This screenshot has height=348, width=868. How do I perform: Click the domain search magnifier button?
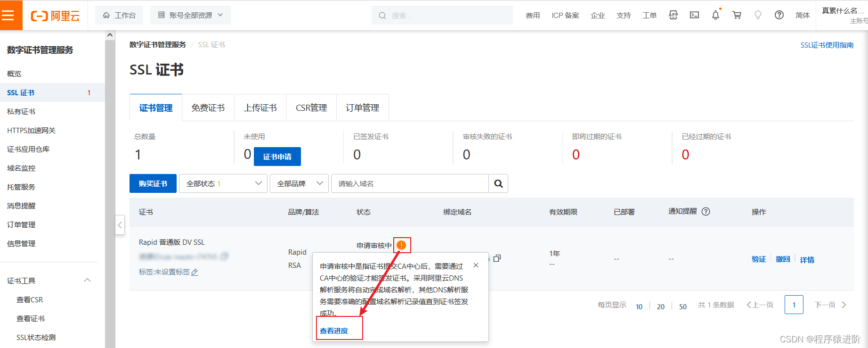pos(498,183)
